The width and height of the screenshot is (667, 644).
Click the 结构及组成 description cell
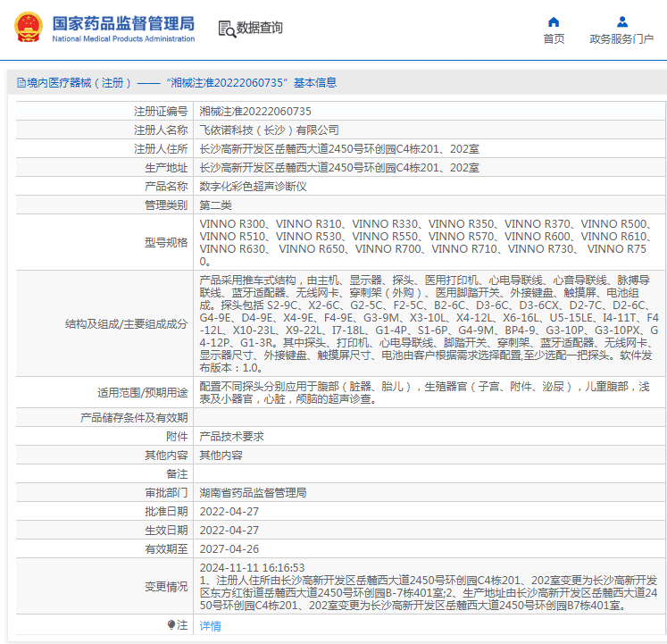point(429,323)
